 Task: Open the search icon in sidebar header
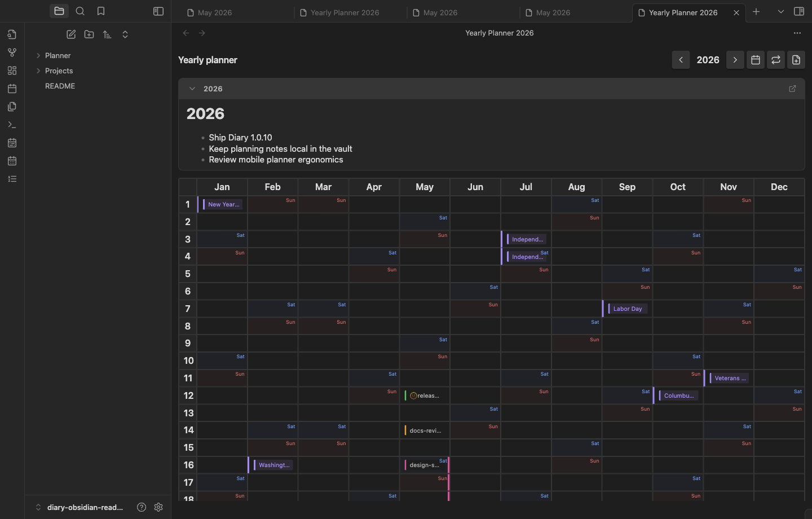tap(80, 11)
